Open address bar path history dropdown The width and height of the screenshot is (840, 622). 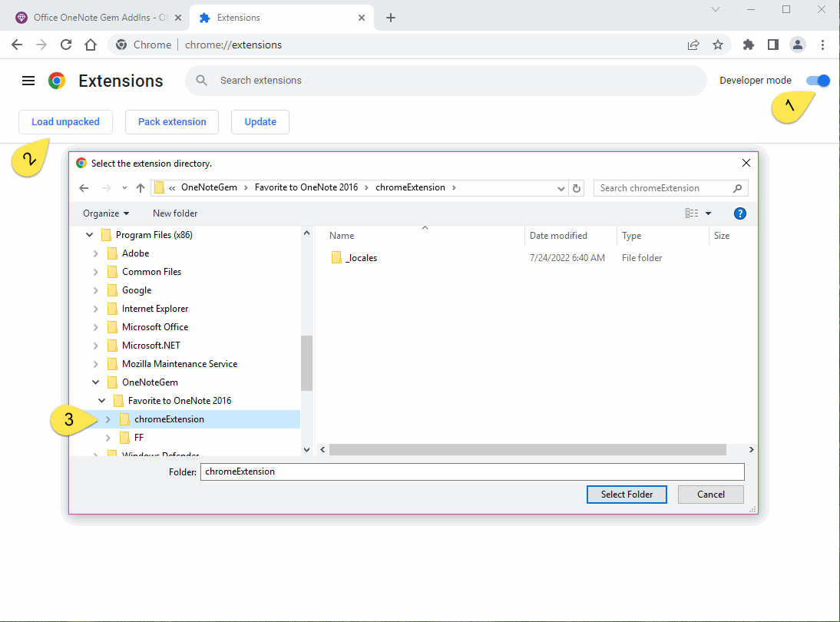click(561, 188)
